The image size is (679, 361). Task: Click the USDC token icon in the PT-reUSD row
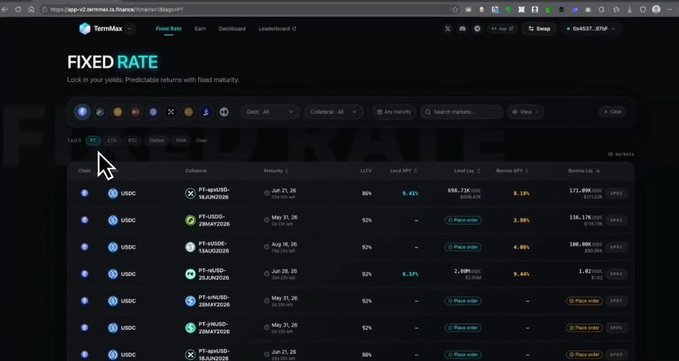(x=113, y=274)
